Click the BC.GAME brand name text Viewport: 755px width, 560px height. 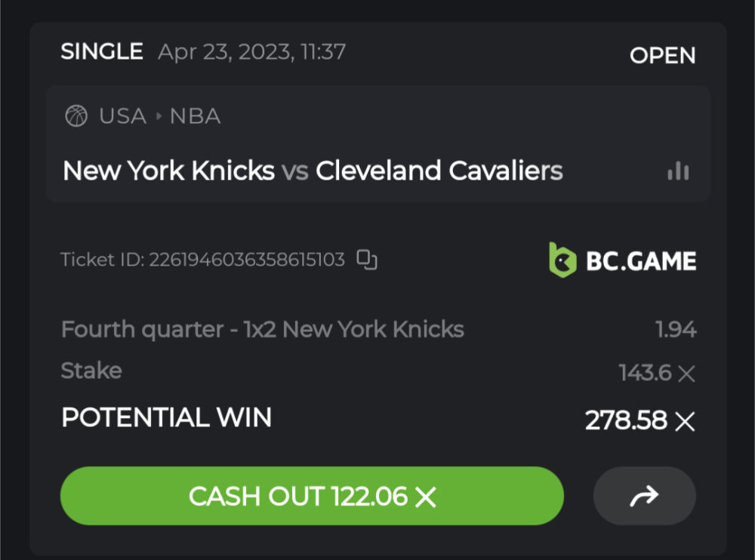pos(641,261)
